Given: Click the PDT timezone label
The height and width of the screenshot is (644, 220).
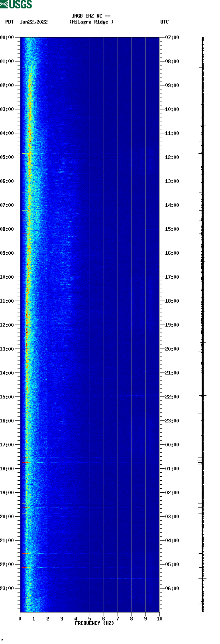Looking at the screenshot, I should coord(9,22).
